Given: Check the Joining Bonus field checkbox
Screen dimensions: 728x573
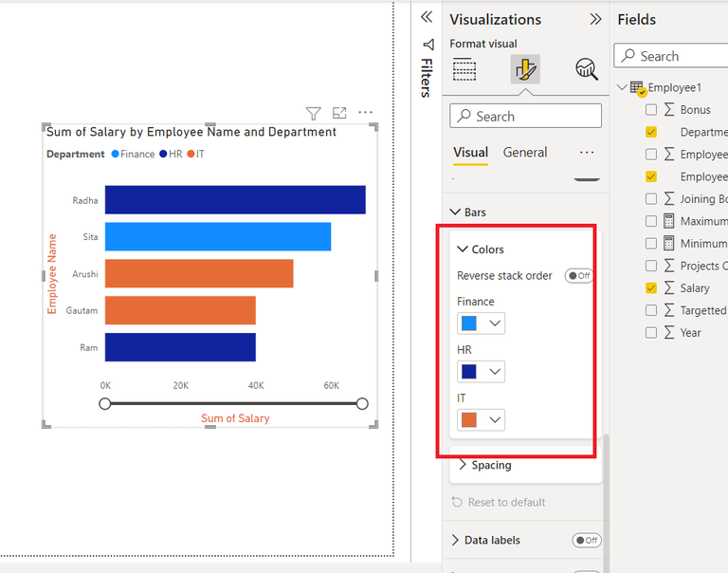Looking at the screenshot, I should click(x=651, y=199).
